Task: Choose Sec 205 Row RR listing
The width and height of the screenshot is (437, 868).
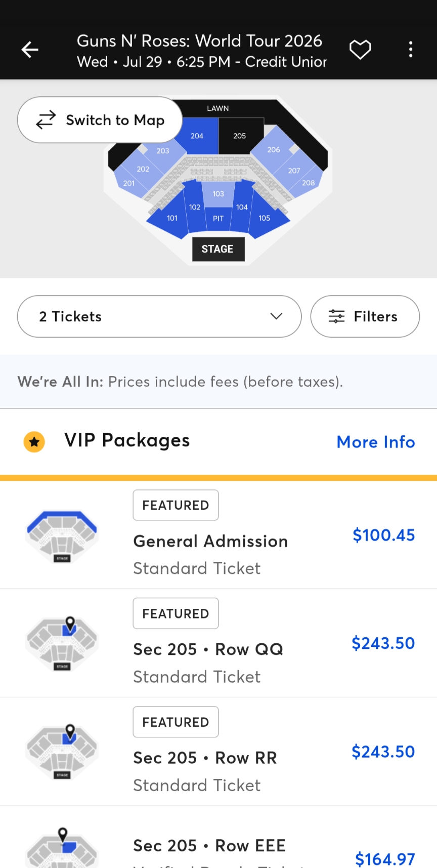Action: pyautogui.click(x=205, y=758)
